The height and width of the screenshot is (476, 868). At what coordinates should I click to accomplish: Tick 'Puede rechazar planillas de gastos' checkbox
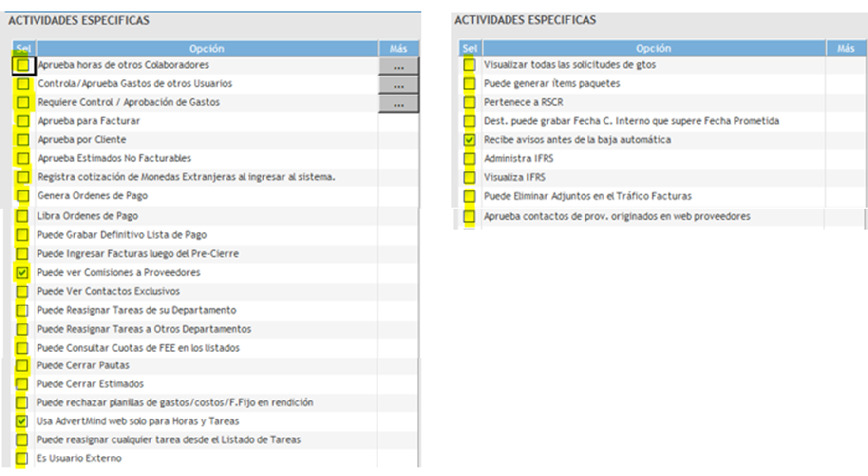pos(22,402)
